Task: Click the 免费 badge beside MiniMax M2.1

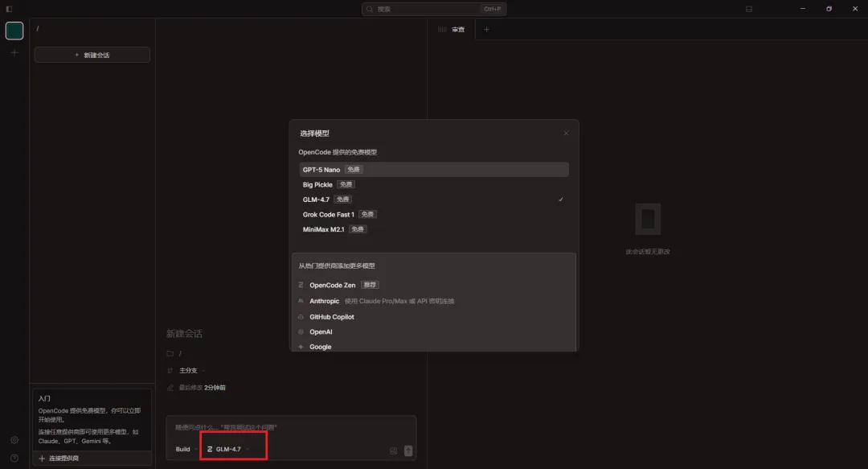Action: coord(358,229)
